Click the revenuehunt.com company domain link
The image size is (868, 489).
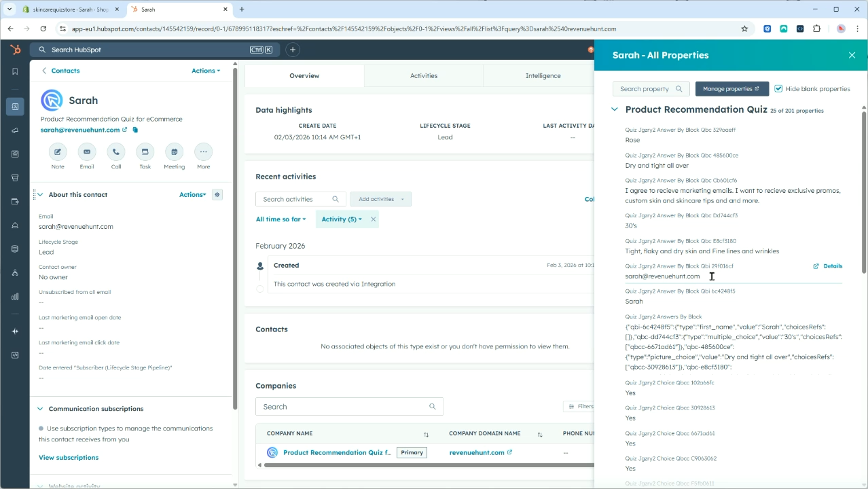[476, 452]
